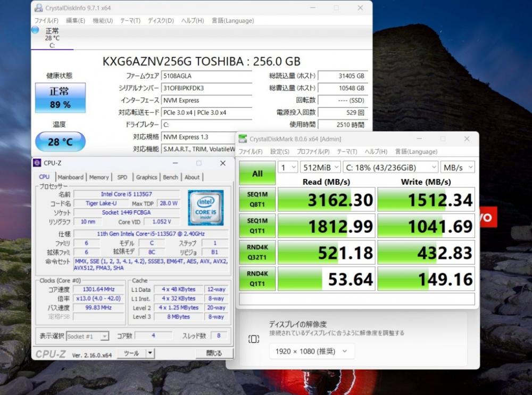Click the KXG6AZNV256G TOSHIBA drive title
This screenshot has width=532, height=395.
(x=202, y=61)
